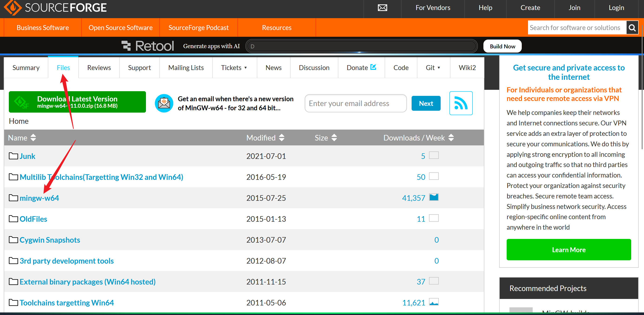Click the Toolchains targeting Win64 folder icon
Viewport: 644px width, 315px height.
13,302
